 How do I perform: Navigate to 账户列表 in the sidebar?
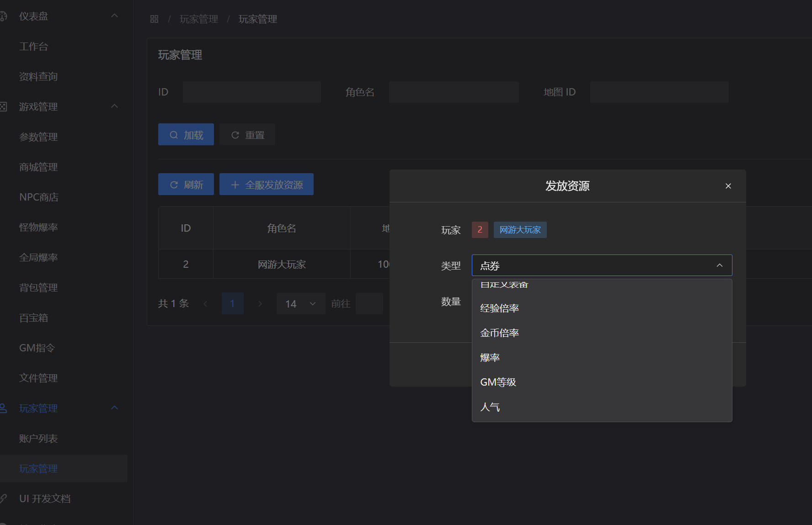pyautogui.click(x=38, y=438)
